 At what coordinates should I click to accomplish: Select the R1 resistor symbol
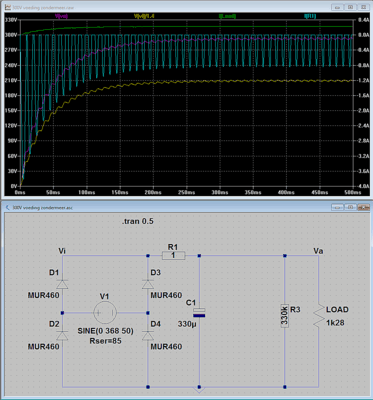[173, 256]
